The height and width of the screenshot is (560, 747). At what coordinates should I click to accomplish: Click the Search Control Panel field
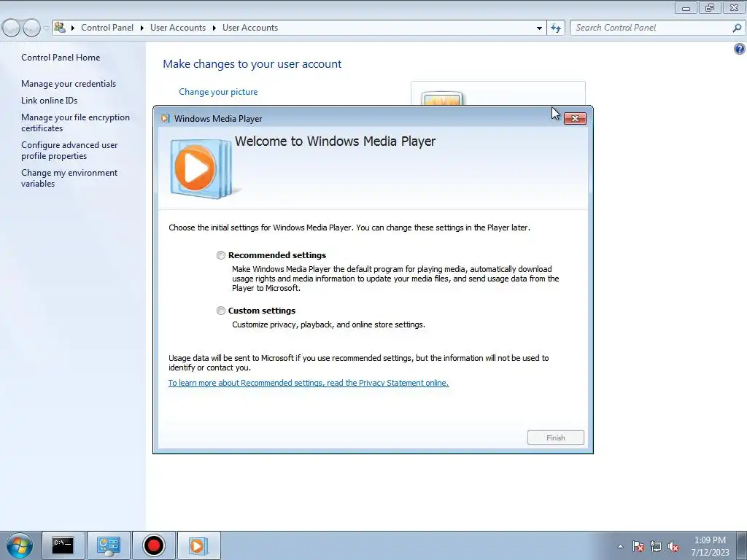point(651,28)
